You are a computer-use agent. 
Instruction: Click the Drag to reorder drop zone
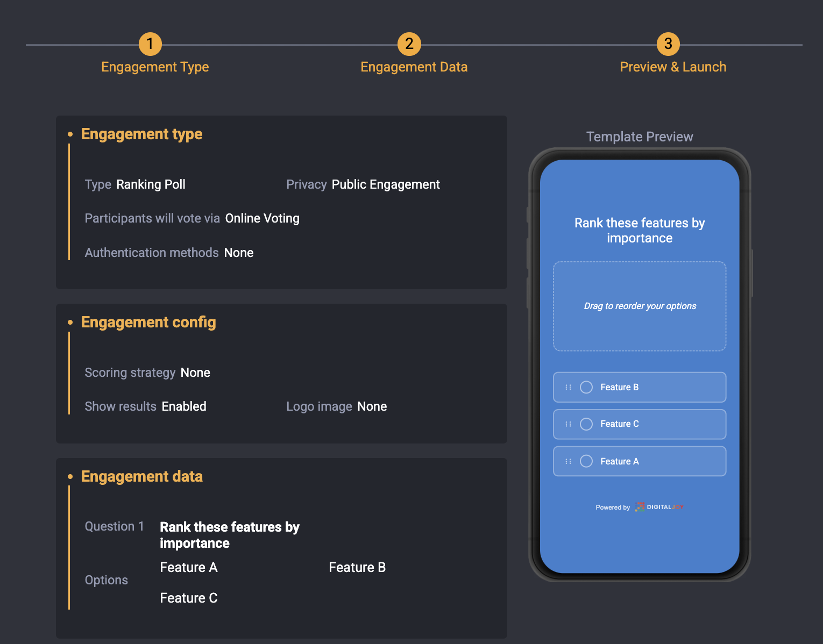640,306
